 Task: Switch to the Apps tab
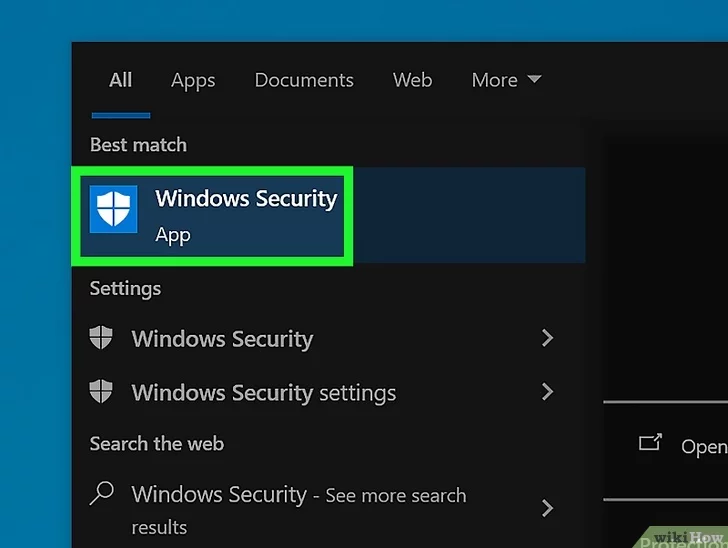point(193,81)
